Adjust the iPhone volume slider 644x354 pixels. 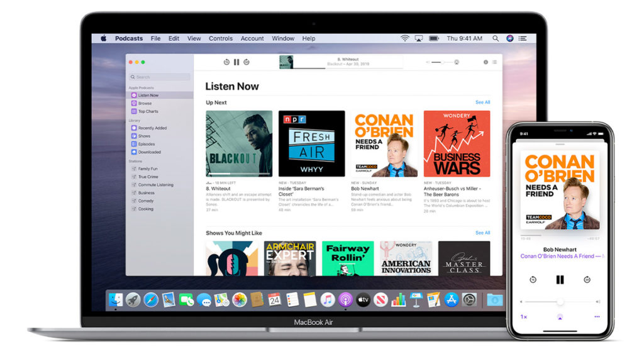[560, 301]
